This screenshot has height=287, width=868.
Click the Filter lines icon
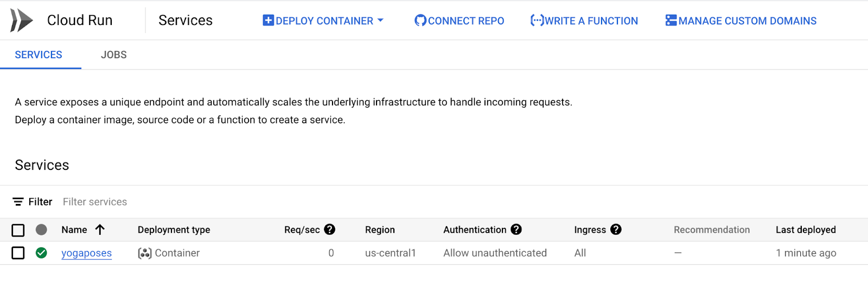(x=18, y=202)
